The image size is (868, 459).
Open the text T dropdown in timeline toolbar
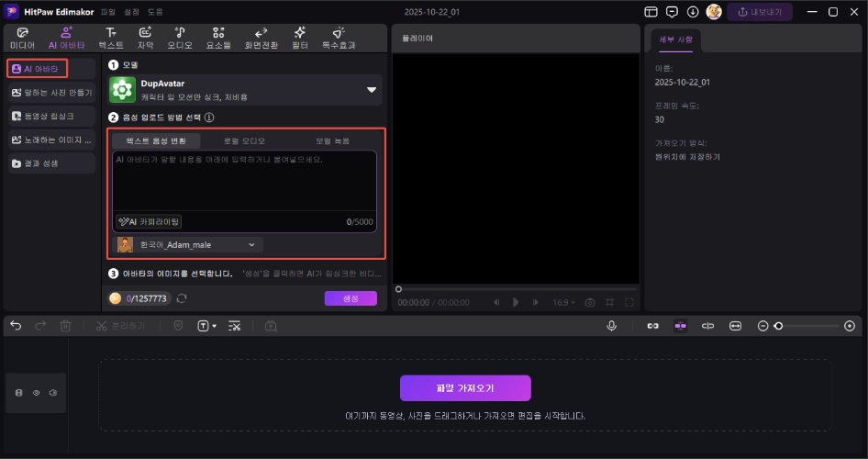coord(207,326)
